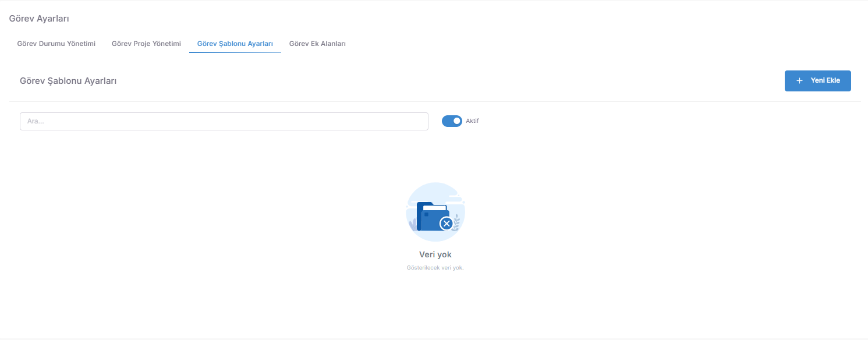Viewport: 868px width, 340px height.
Task: Click the empty folder illustration
Action: click(435, 212)
